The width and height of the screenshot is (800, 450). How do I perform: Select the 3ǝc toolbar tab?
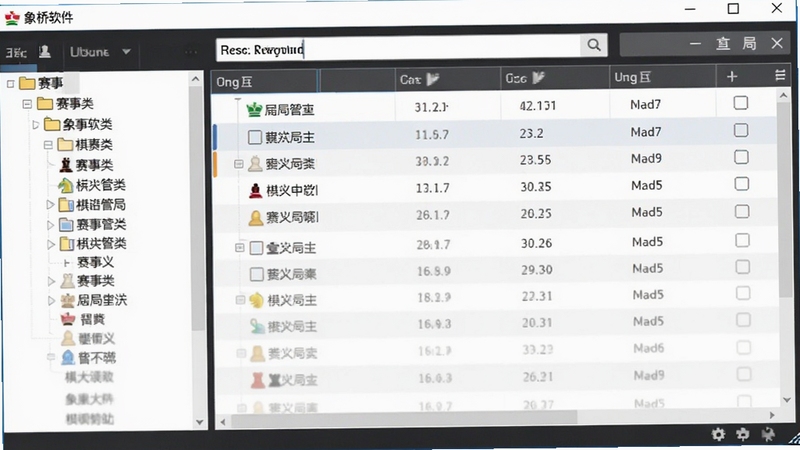coord(16,53)
